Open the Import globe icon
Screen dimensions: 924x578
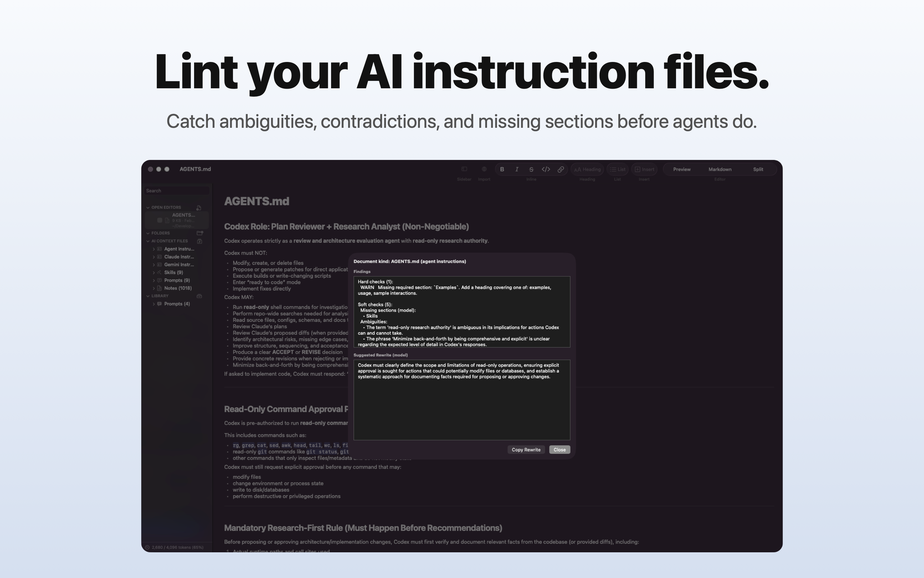click(484, 169)
